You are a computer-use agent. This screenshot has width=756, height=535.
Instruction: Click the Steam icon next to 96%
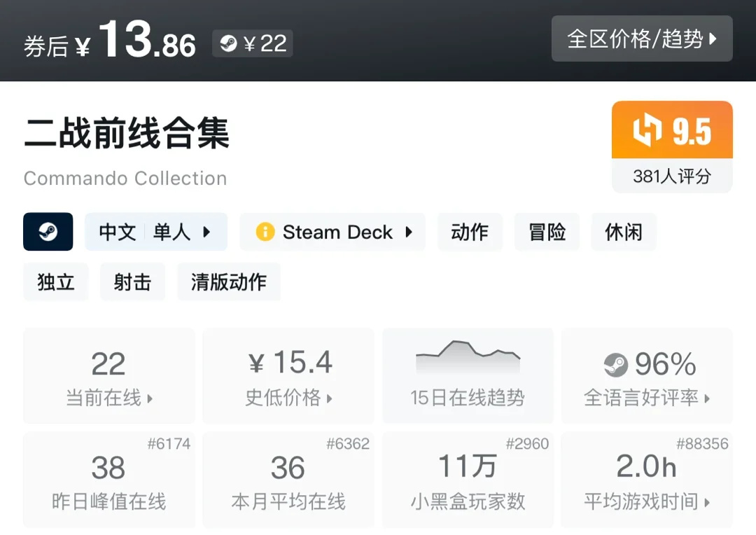click(x=616, y=364)
